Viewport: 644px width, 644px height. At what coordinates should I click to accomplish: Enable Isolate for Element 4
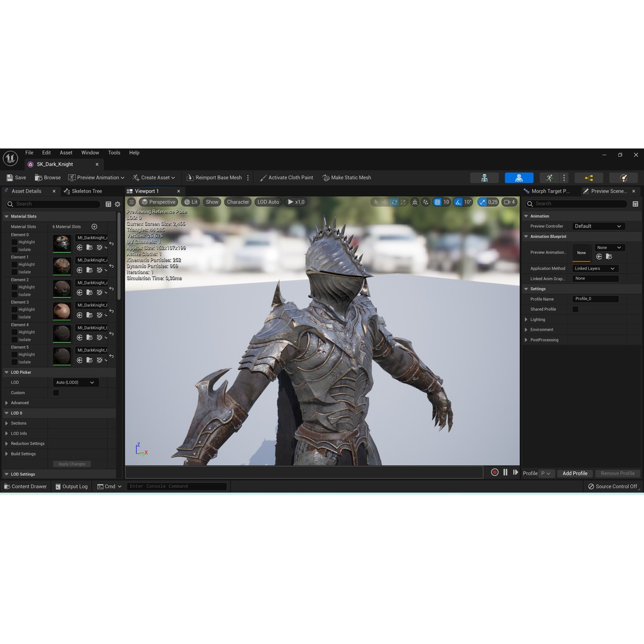[14, 340]
